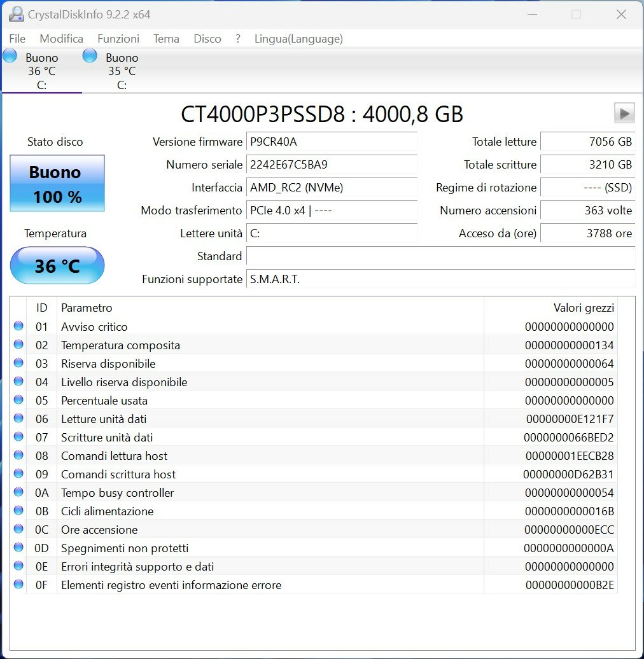Click the 36 °C temperature button
644x659 pixels.
click(x=57, y=265)
